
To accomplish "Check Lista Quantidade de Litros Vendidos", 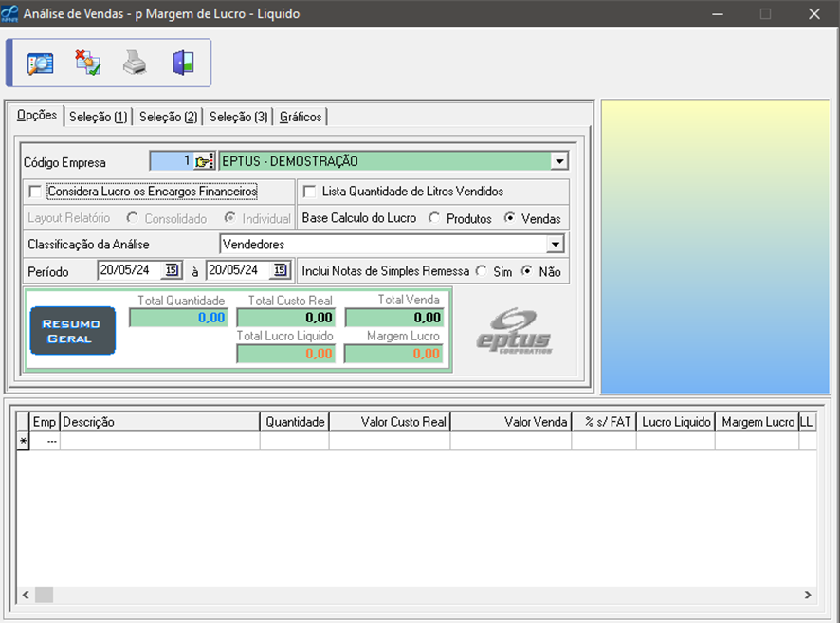I will 309,192.
